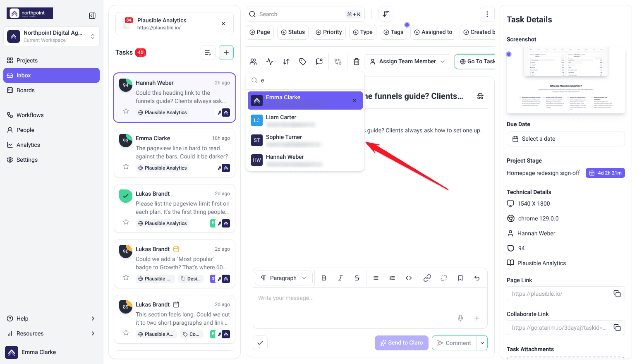Open the Projects section

pyautogui.click(x=52, y=60)
